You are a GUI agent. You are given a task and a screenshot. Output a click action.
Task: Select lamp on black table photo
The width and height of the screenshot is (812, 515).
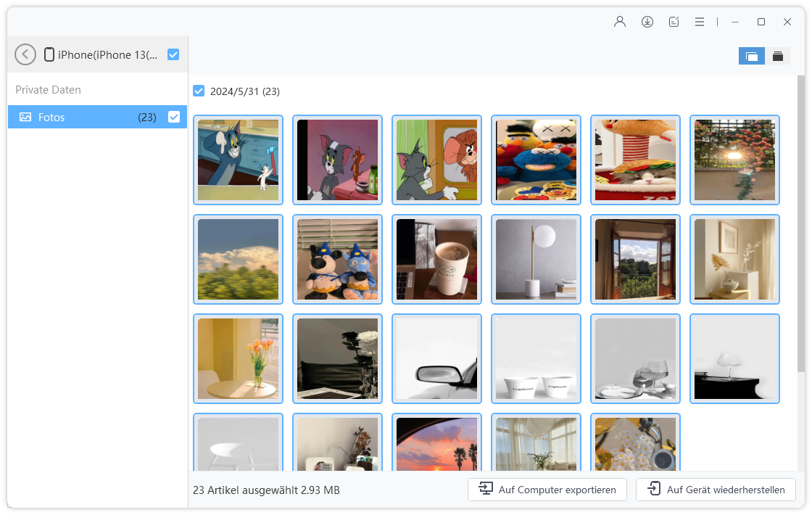tap(735, 359)
